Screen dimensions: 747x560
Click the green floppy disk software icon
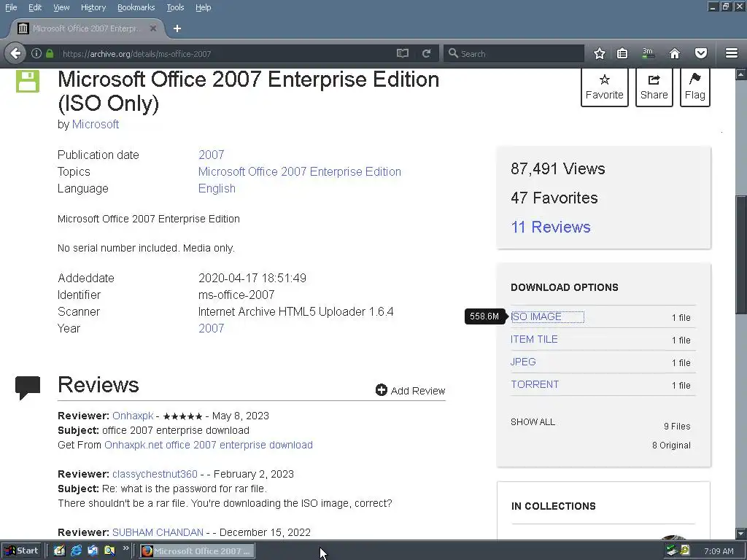pos(28,81)
